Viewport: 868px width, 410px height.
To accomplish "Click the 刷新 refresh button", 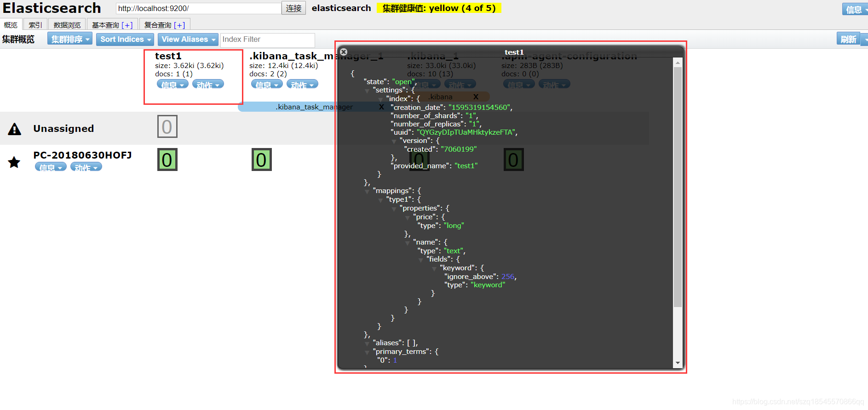I will [848, 39].
